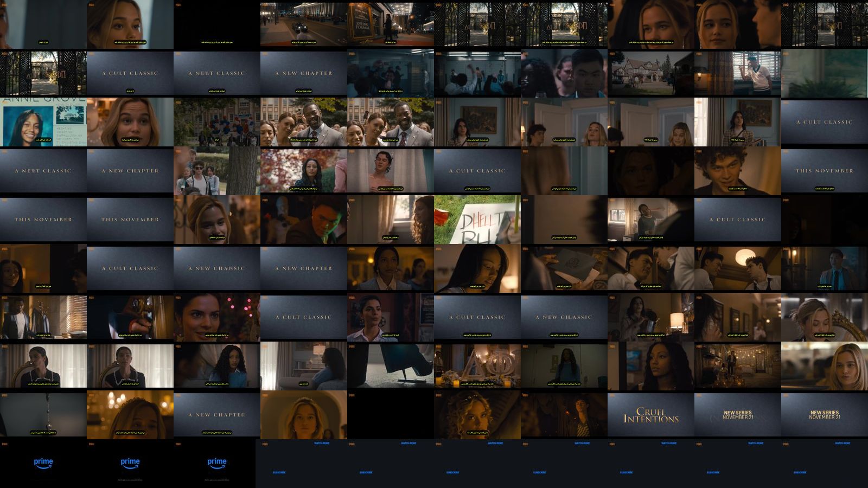Select person in towel between curtains frame
This screenshot has width=868, height=488.
pyautogui.click(x=391, y=171)
